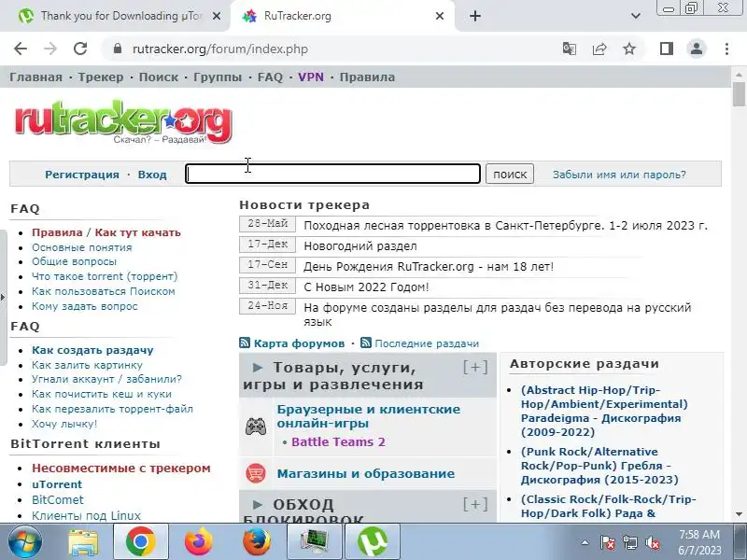Open File Explorer from the taskbar

tap(83, 542)
